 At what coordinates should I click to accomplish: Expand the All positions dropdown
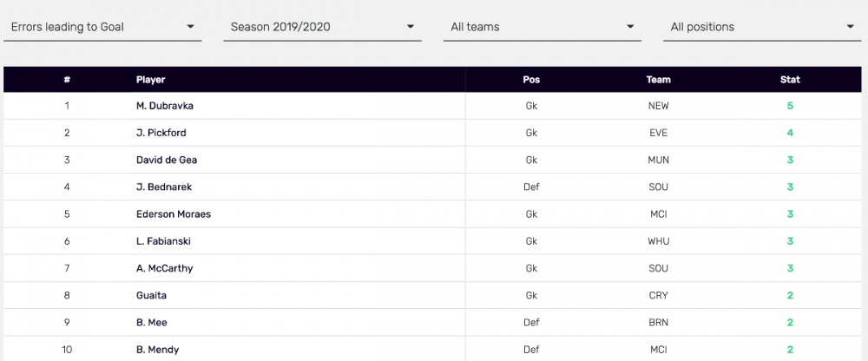point(762,27)
